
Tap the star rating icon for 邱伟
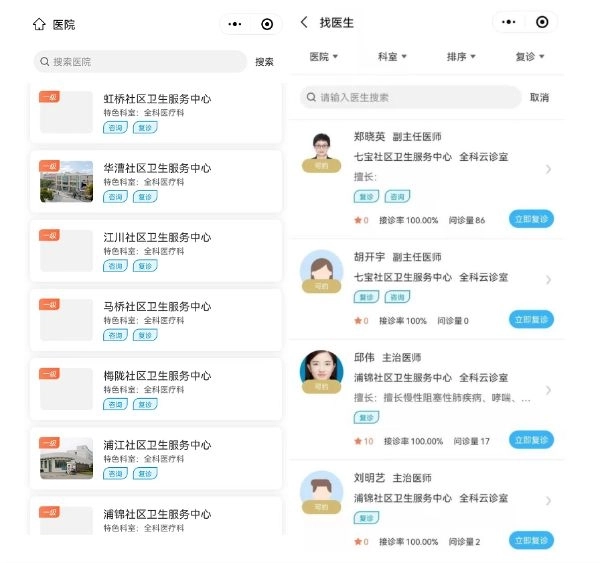pos(358,441)
